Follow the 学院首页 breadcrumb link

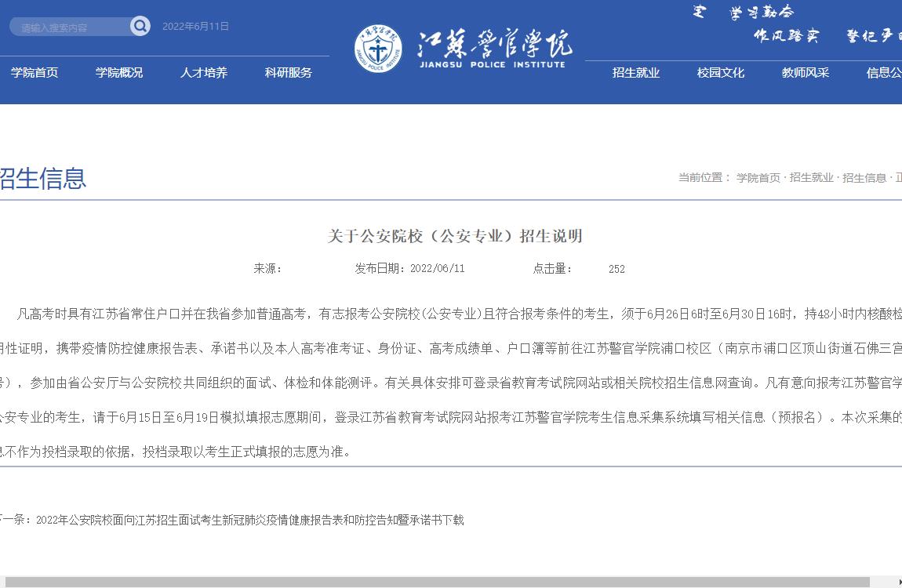pyautogui.click(x=758, y=178)
